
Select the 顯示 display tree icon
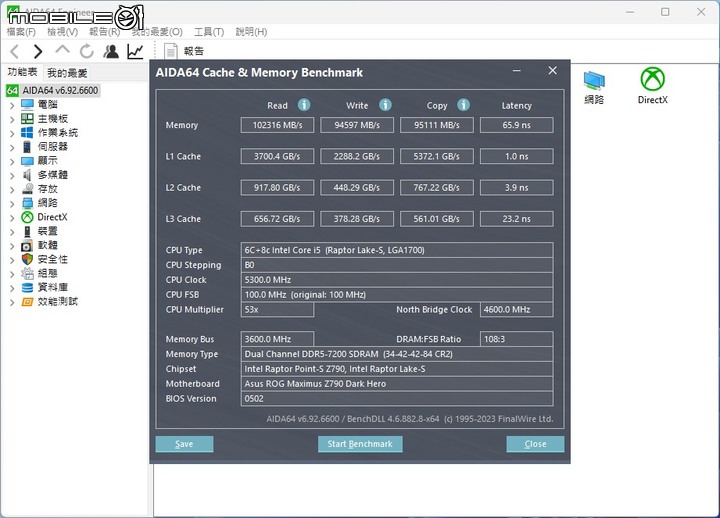(27, 161)
